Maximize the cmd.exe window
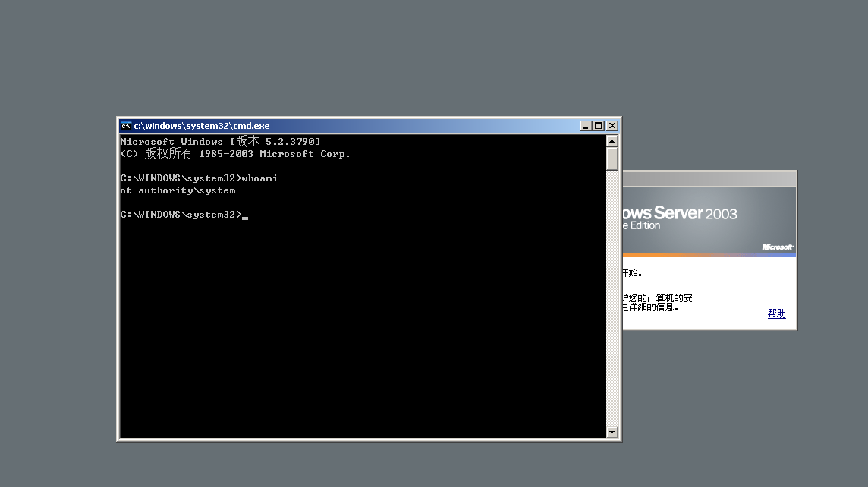The image size is (868, 487). point(599,126)
